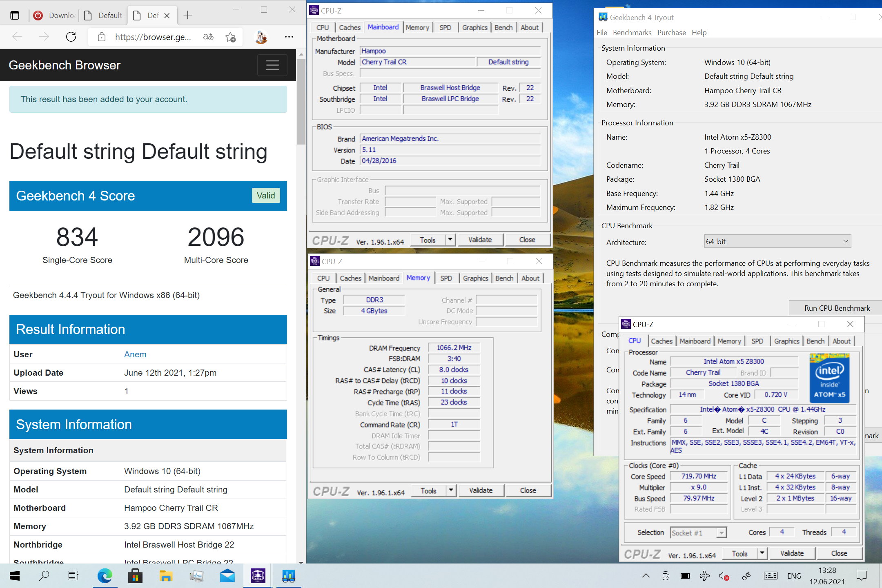Open File Explorer from taskbar
882x588 pixels.
coord(166,576)
